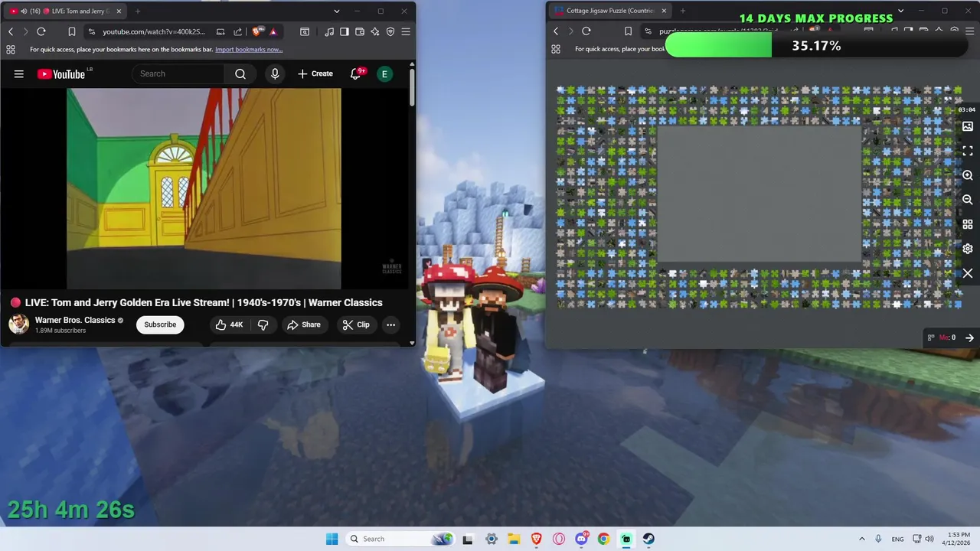Zoom in on the jigsaw puzzle
The width and height of the screenshot is (980, 551).
coord(968,175)
